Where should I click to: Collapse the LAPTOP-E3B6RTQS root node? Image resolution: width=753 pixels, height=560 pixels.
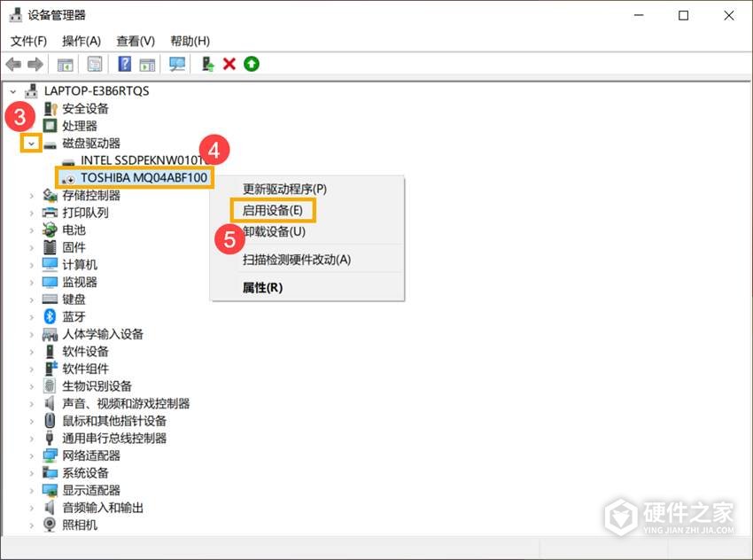click(x=13, y=91)
